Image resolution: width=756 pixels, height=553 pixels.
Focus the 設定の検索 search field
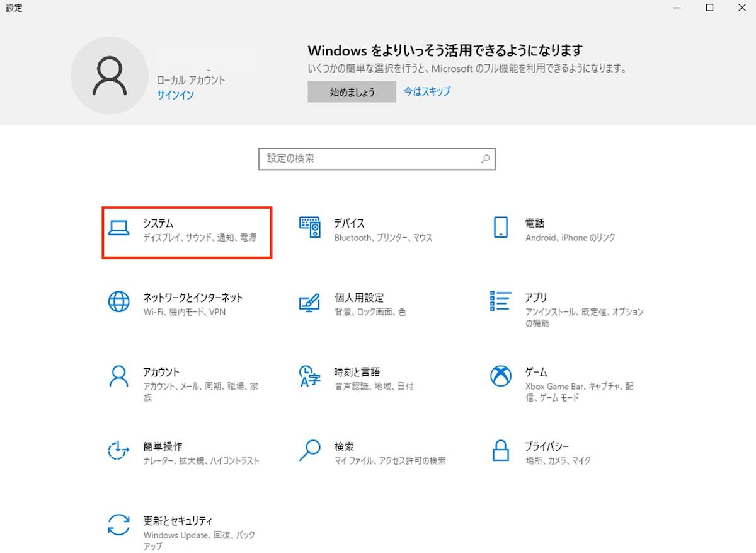[x=369, y=159]
